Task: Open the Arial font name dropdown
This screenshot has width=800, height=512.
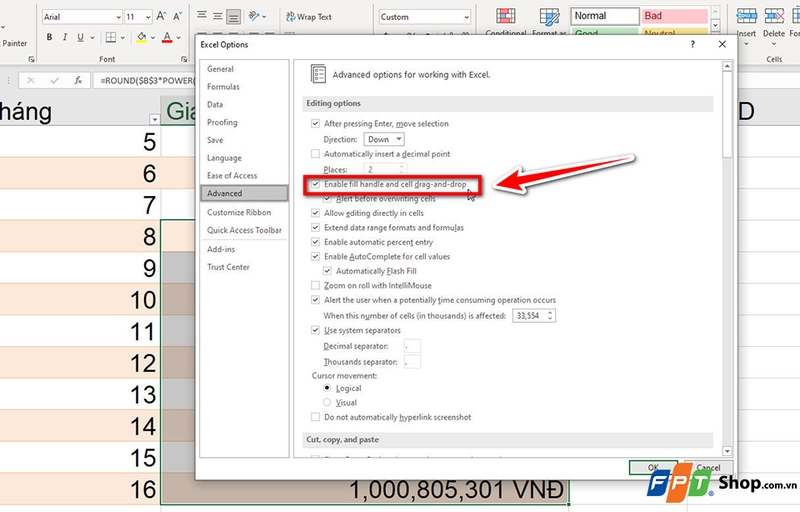Action: [118, 17]
